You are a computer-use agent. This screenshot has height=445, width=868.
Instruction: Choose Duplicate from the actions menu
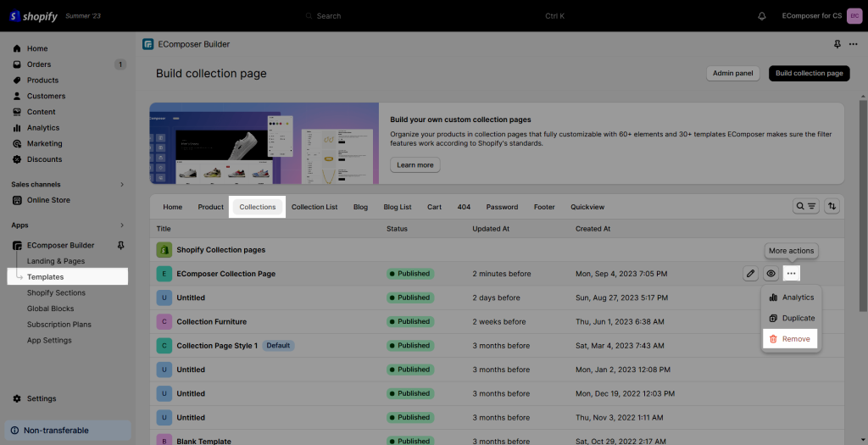(791, 318)
